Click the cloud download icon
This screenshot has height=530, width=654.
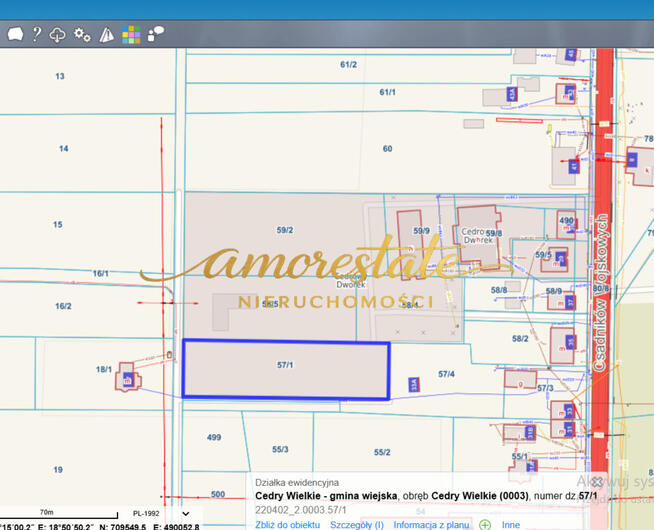58,35
